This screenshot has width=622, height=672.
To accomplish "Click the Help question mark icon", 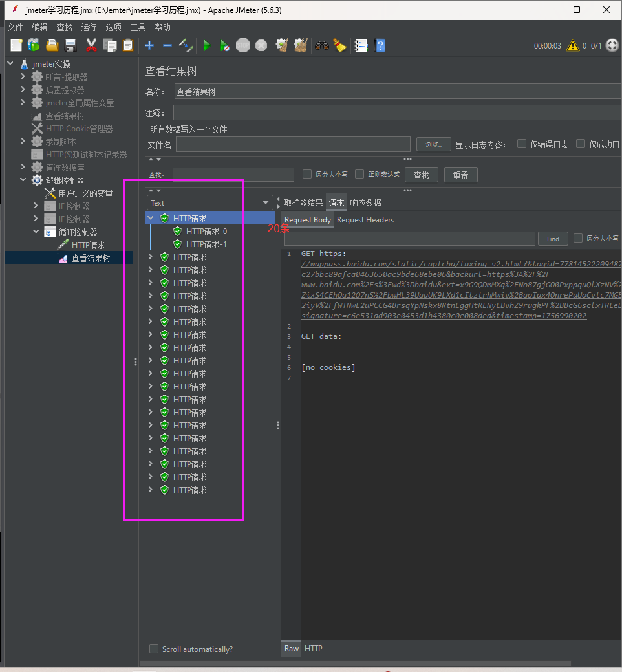I will coord(380,45).
